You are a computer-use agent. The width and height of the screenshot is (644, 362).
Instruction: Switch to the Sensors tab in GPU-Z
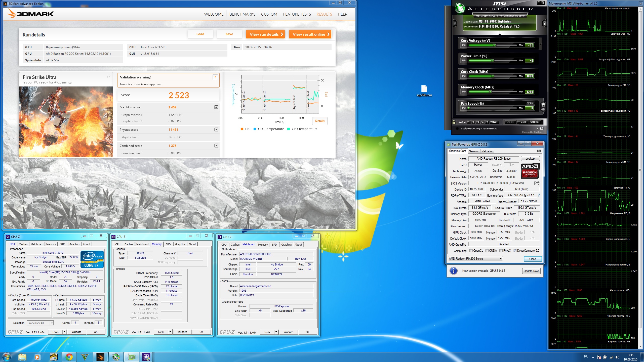(x=474, y=151)
